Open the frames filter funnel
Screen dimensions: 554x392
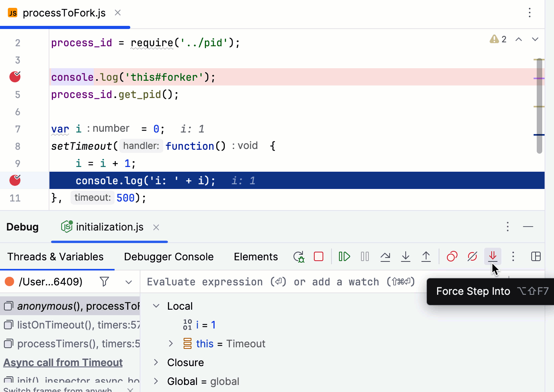point(104,281)
